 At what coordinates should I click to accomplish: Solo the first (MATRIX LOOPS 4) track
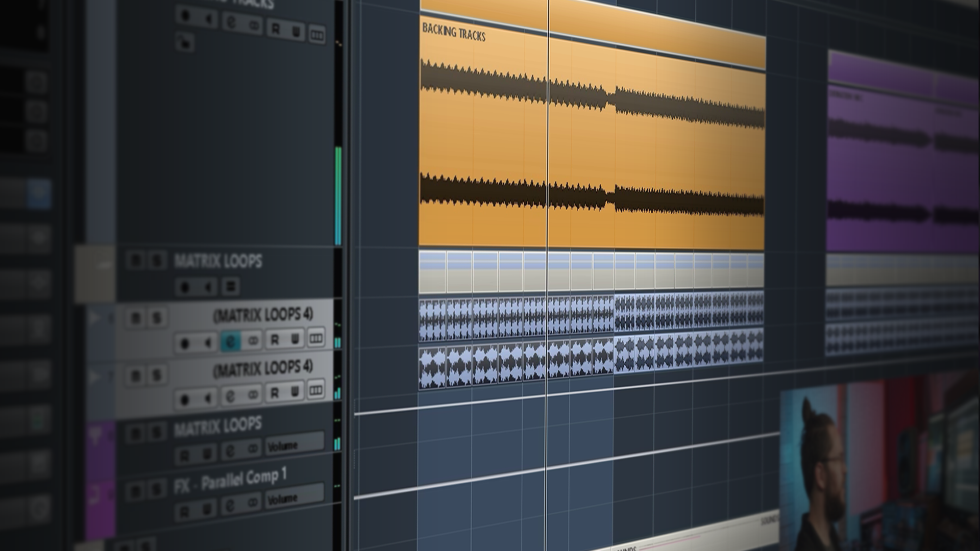[x=157, y=318]
